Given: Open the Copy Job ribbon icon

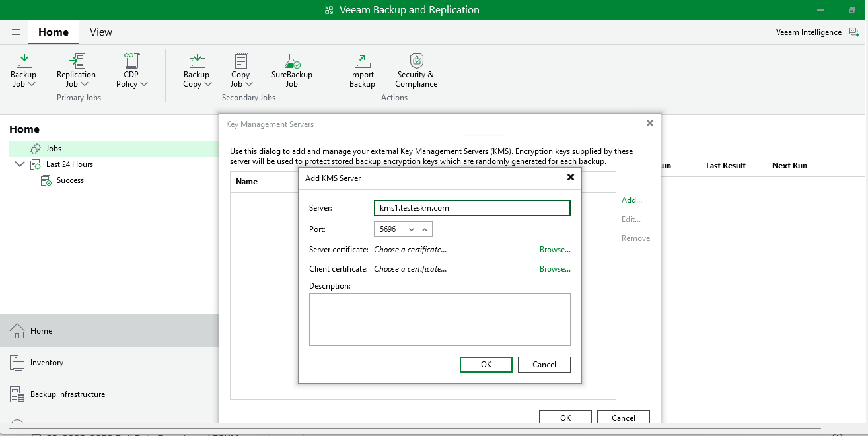Looking at the screenshot, I should point(241,61).
